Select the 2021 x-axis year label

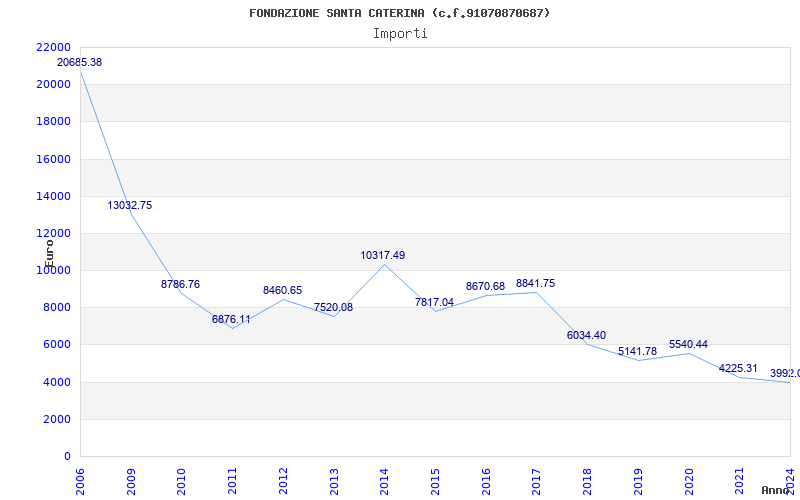tap(739, 480)
